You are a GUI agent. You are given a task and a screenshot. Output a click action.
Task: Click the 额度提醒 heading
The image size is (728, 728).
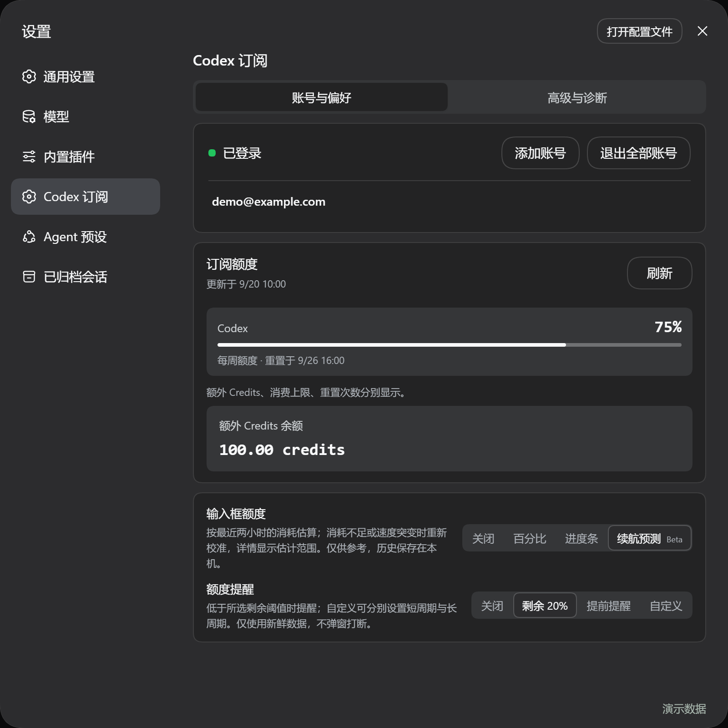click(230, 589)
